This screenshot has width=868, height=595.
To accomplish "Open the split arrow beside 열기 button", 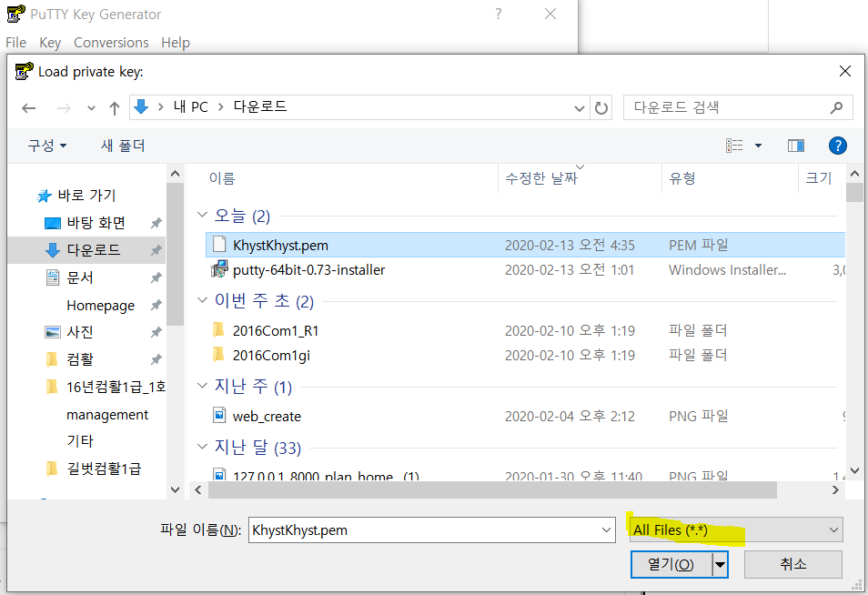I will click(x=720, y=565).
